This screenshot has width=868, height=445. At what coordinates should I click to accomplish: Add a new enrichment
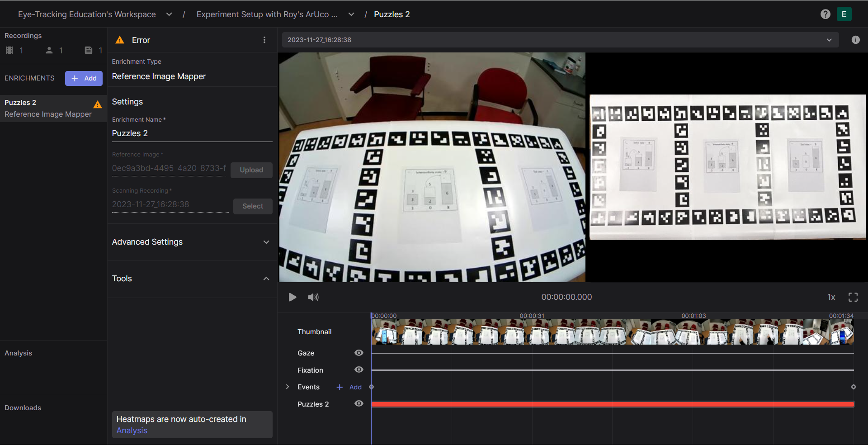84,78
